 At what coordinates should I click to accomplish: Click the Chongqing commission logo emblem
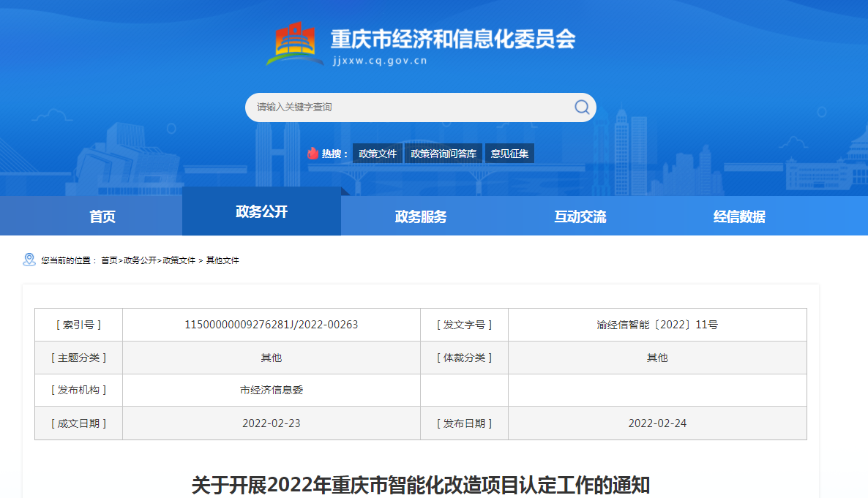click(294, 44)
